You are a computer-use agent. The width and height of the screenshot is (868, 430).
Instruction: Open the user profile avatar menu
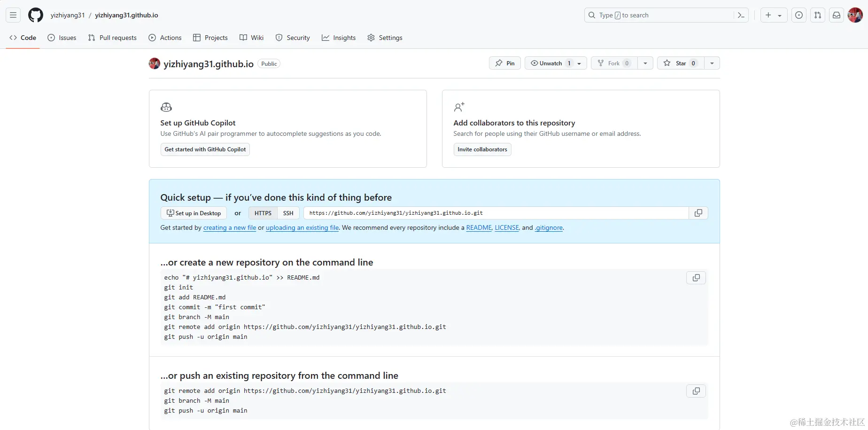[x=855, y=15]
